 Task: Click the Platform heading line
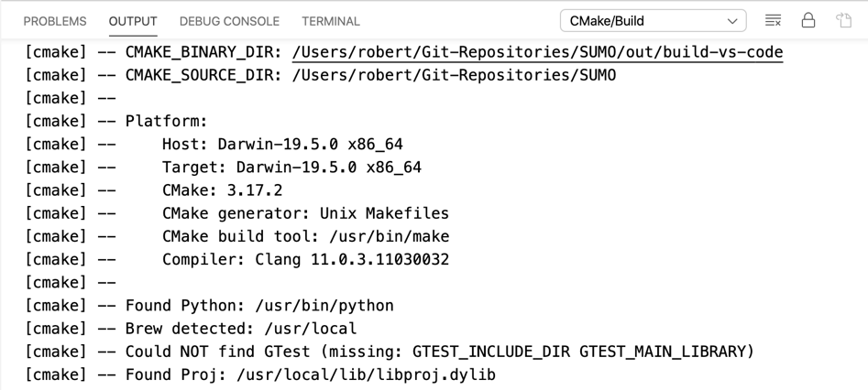166,122
